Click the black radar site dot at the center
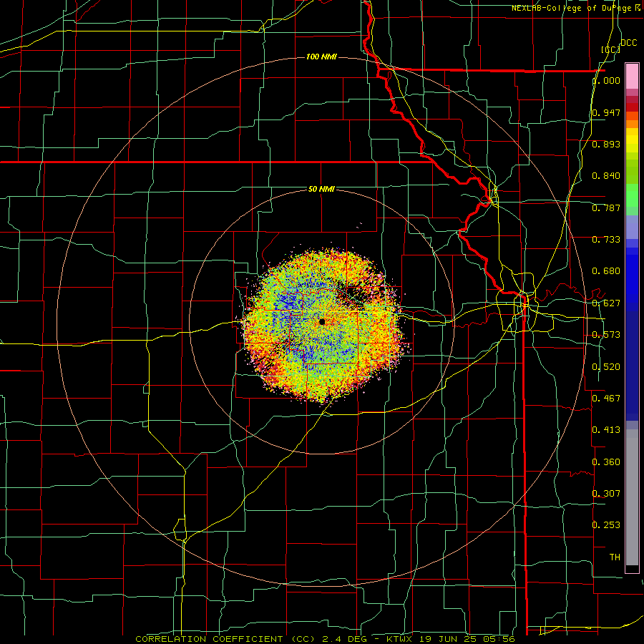 coord(322,321)
